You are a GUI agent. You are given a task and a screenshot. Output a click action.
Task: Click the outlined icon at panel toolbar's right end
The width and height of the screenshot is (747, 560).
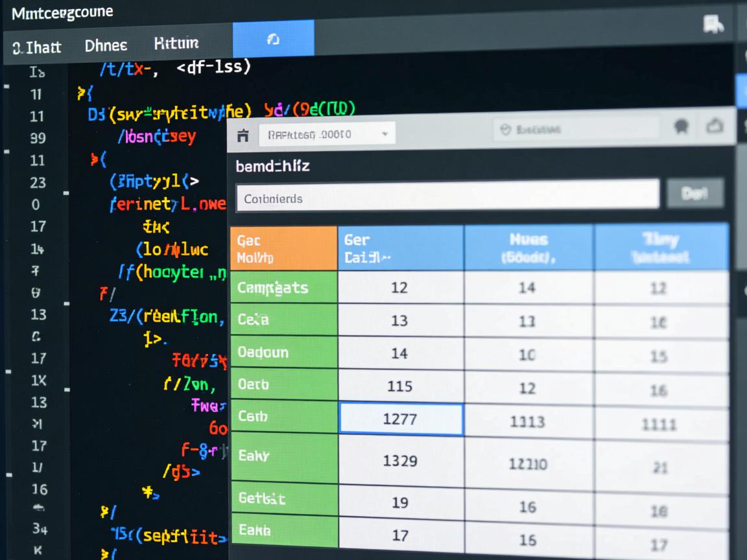point(714,126)
